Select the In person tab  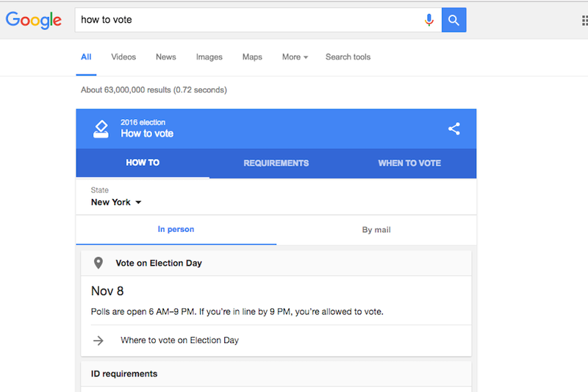pyautogui.click(x=176, y=230)
